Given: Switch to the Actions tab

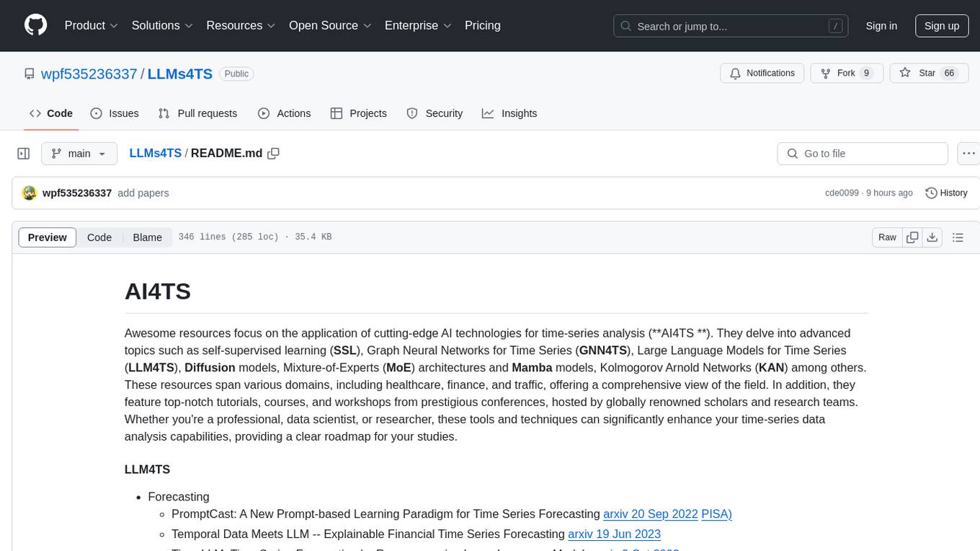Looking at the screenshot, I should point(284,113).
